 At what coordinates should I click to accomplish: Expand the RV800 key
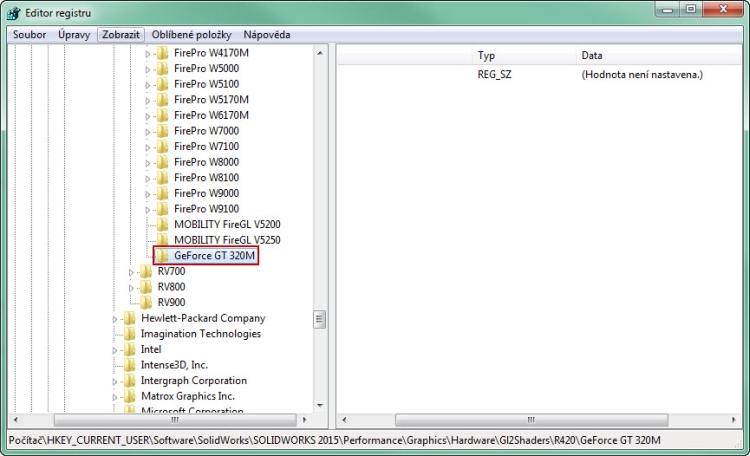131,288
